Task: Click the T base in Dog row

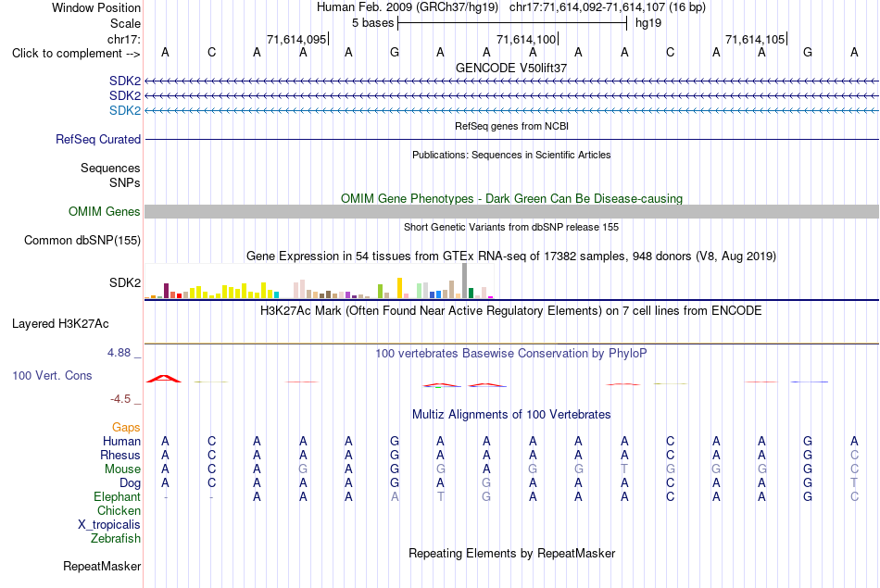Action: [854, 483]
